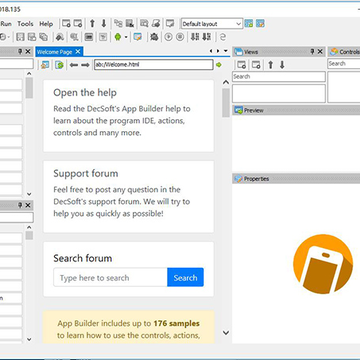
Task: Go forward using the right arrow navigation icon
Action: (x=85, y=65)
